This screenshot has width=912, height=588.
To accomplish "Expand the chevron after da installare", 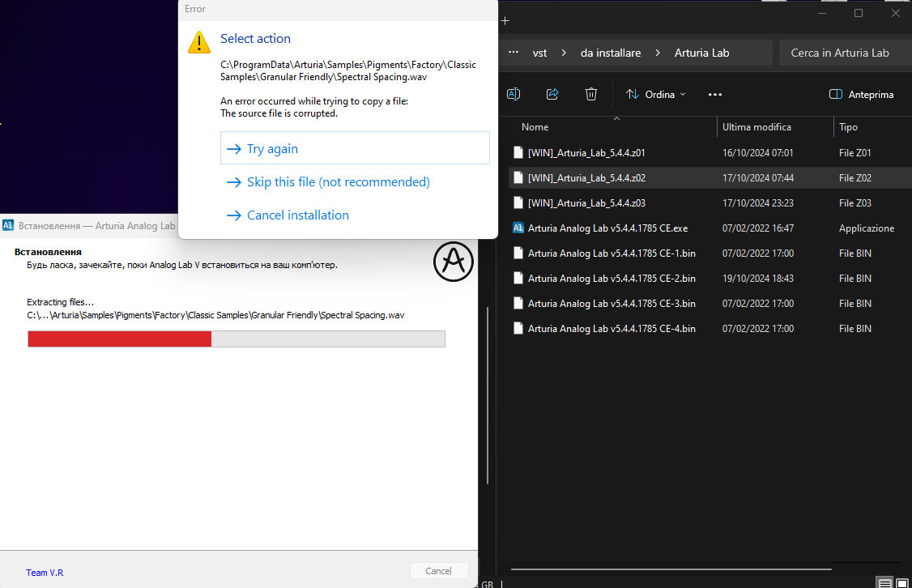I will point(658,53).
